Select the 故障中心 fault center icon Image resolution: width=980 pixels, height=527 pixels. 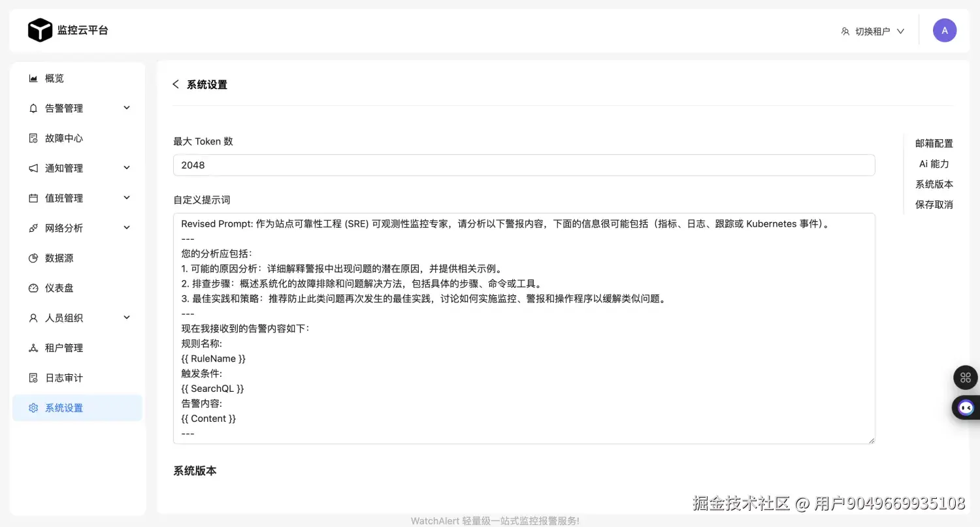pos(33,138)
